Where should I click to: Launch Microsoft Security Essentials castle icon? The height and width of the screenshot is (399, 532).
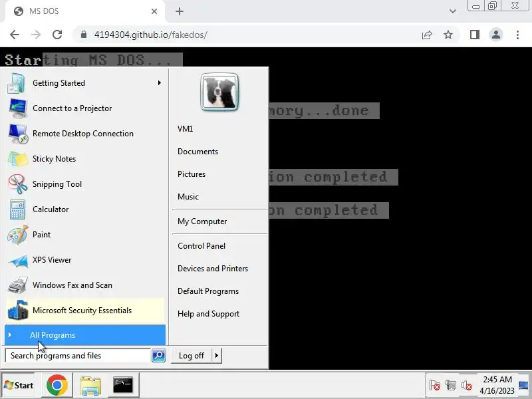tap(18, 310)
